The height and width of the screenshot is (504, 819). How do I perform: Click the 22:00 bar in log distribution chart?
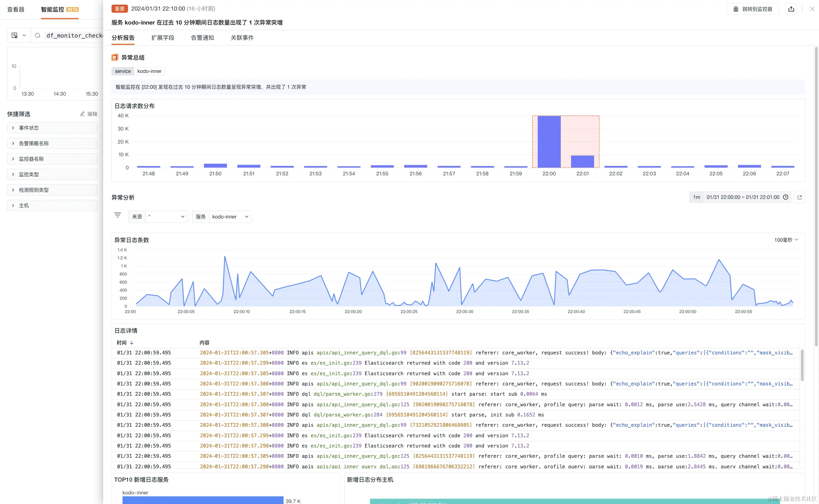tap(549, 142)
